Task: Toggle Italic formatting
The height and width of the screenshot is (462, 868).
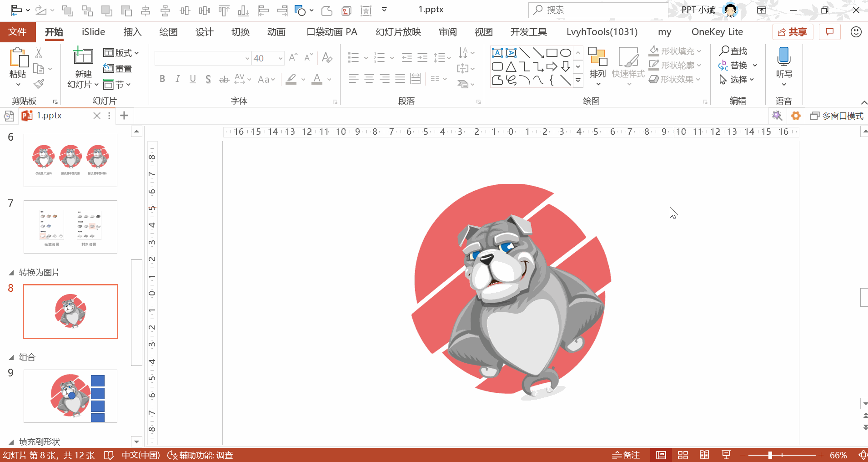Action: click(178, 79)
